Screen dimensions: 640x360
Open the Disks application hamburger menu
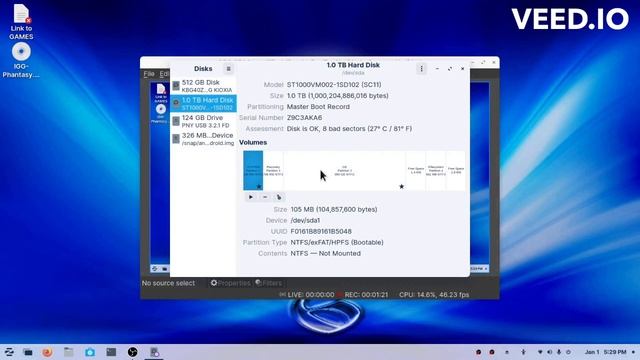coord(229,69)
